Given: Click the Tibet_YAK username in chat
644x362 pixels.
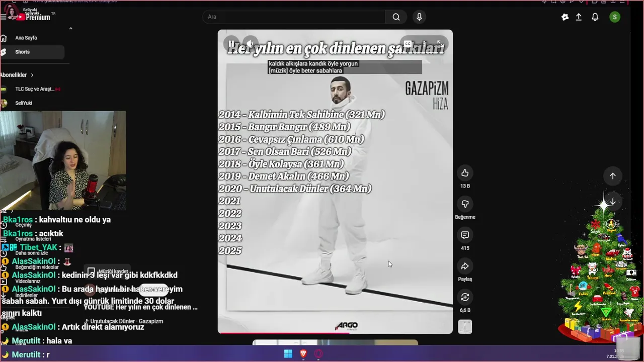Looking at the screenshot, I should coord(38,247).
